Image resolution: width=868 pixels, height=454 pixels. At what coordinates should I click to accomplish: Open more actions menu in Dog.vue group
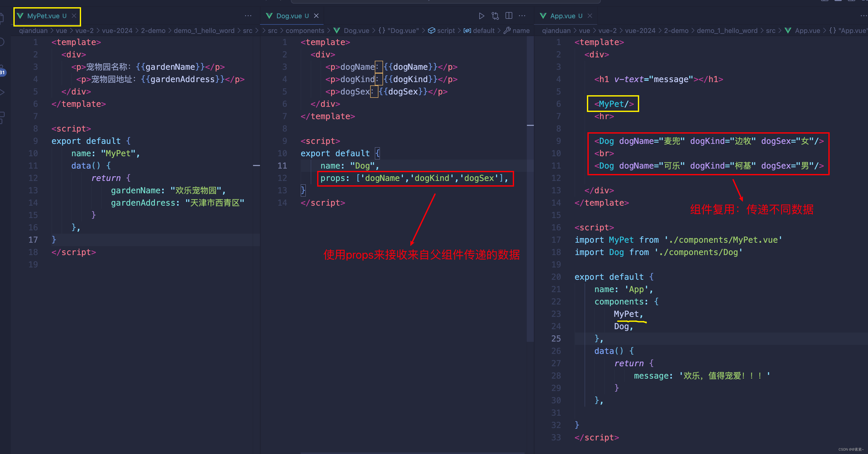pyautogui.click(x=522, y=16)
